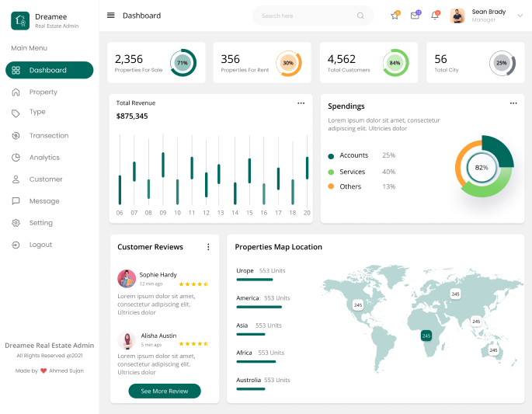Image resolution: width=532 pixels, height=414 pixels.
Task: Click the Dashboard grid icon
Action: 16,70
